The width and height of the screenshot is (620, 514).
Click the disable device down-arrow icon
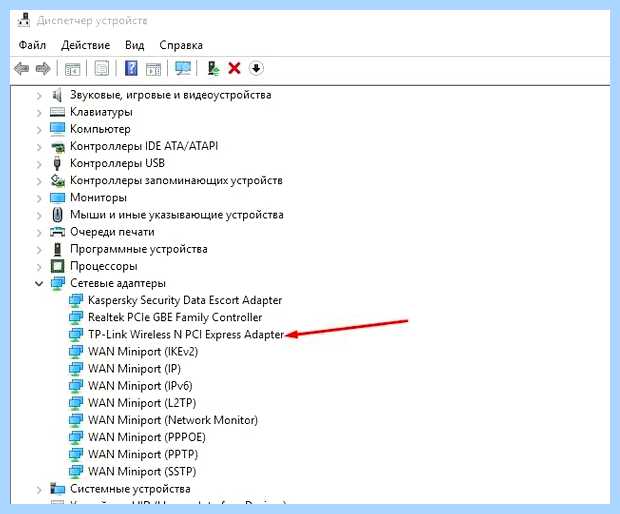[x=256, y=68]
